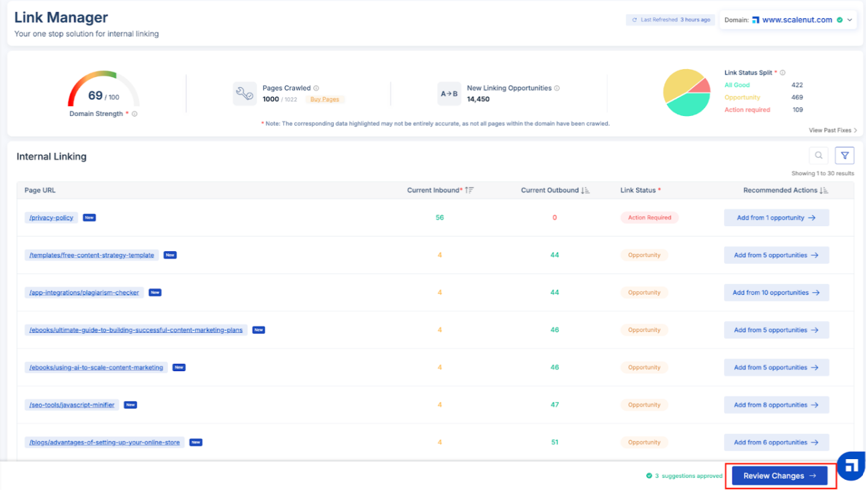Open the /seo-tools/javascript-minifier link
The image size is (866, 504).
[72, 405]
